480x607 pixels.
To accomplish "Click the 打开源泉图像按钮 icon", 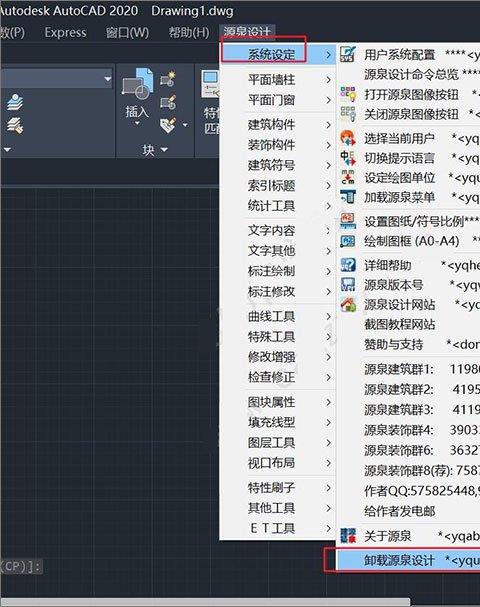I will pyautogui.click(x=348, y=94).
